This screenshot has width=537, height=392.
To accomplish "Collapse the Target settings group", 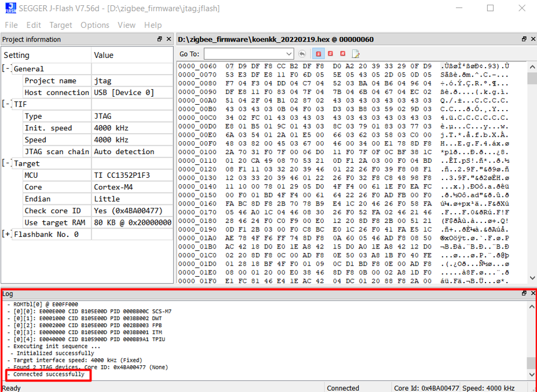I will tap(8, 163).
